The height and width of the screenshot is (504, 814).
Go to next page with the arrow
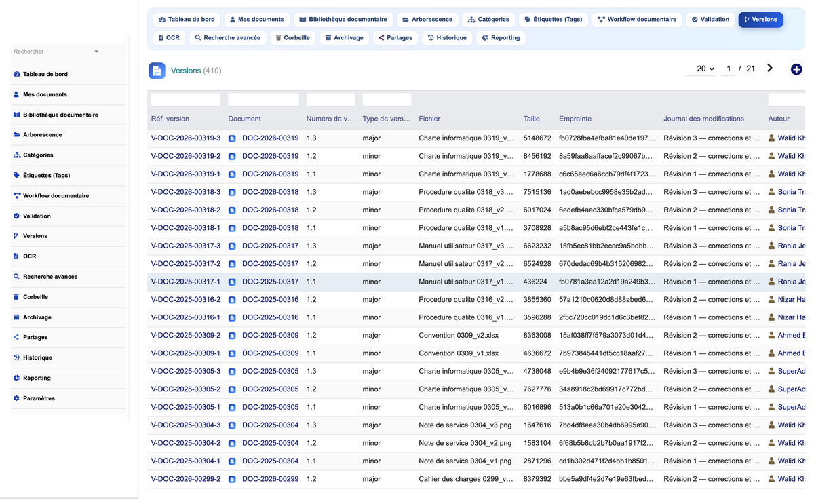click(770, 68)
